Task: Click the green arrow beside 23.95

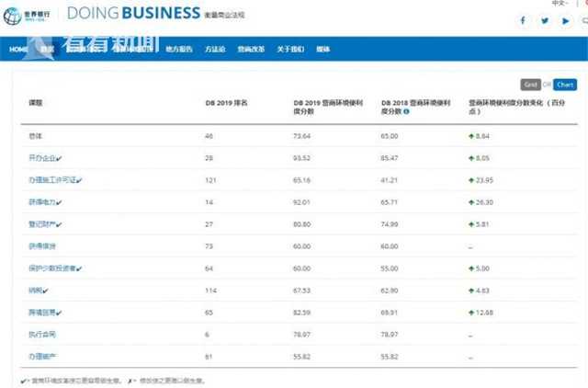Action: click(x=470, y=180)
